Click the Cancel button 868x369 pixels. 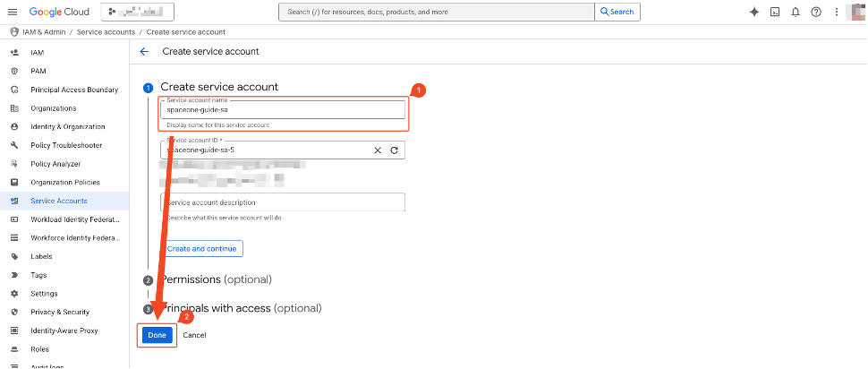[x=194, y=335]
